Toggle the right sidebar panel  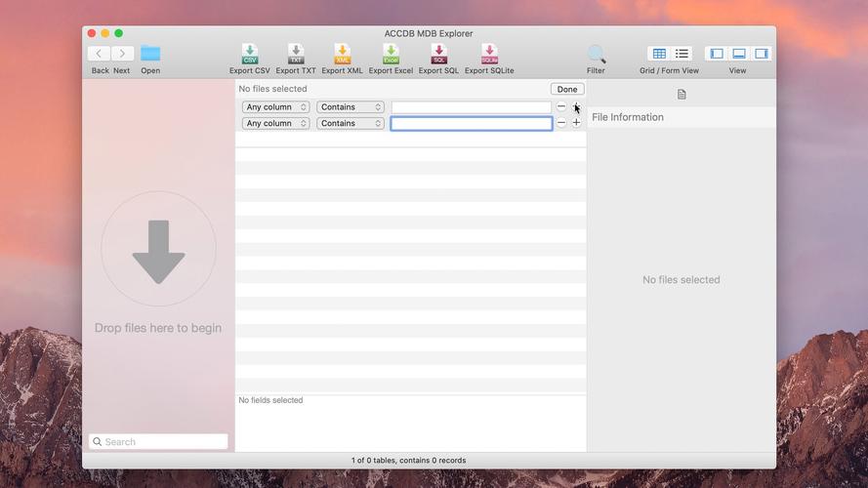coord(762,54)
